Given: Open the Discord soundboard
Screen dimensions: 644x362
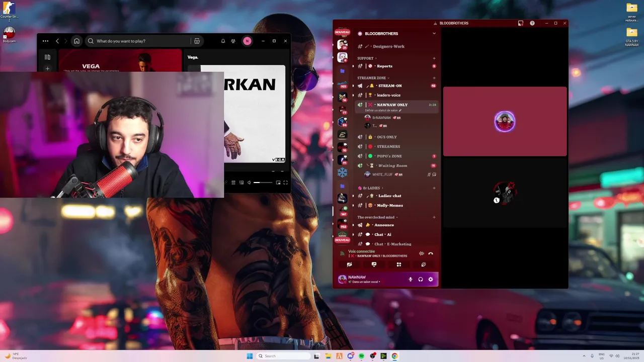Looking at the screenshot, I should [424, 264].
